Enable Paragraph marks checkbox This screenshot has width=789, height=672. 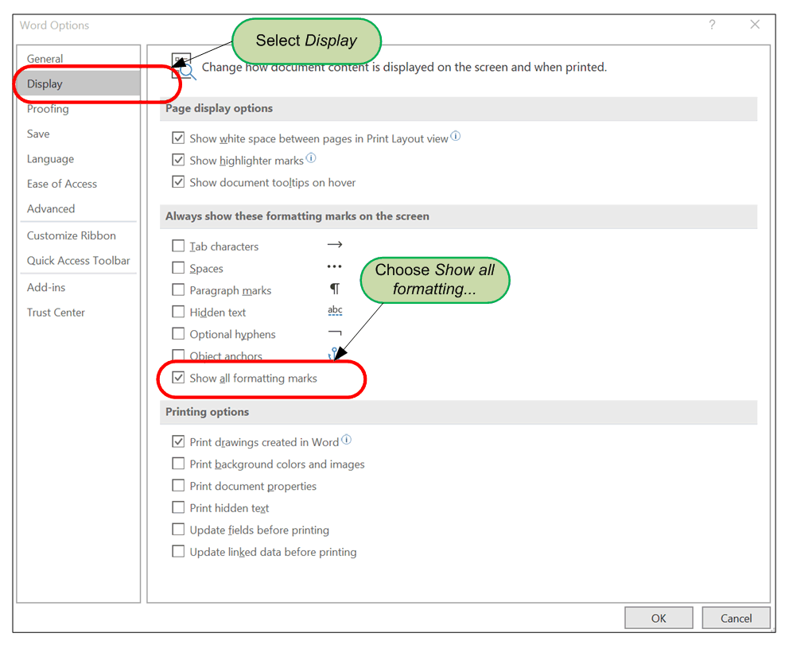pyautogui.click(x=178, y=289)
